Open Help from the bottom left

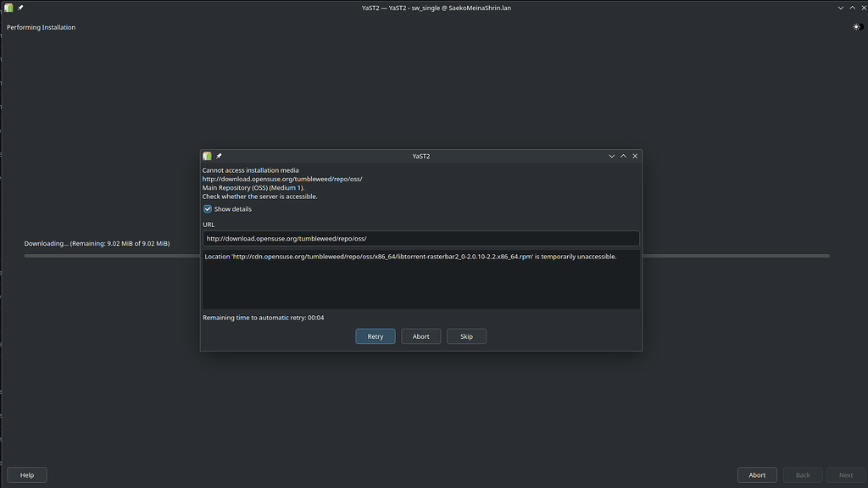pos(26,474)
